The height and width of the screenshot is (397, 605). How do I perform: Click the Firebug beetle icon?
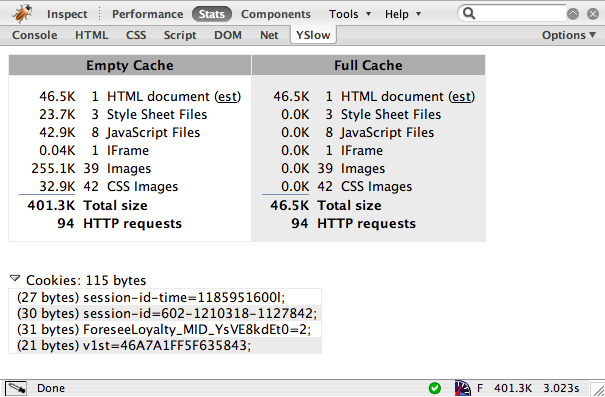(22, 13)
